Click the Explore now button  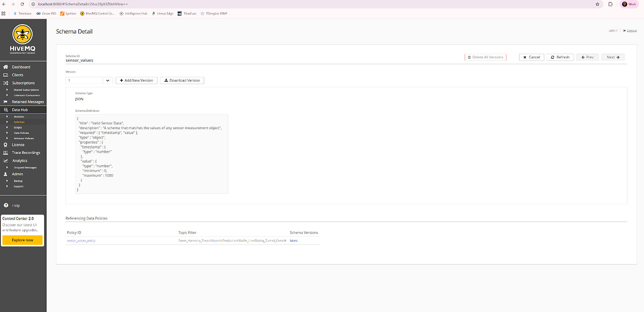pyautogui.click(x=23, y=240)
